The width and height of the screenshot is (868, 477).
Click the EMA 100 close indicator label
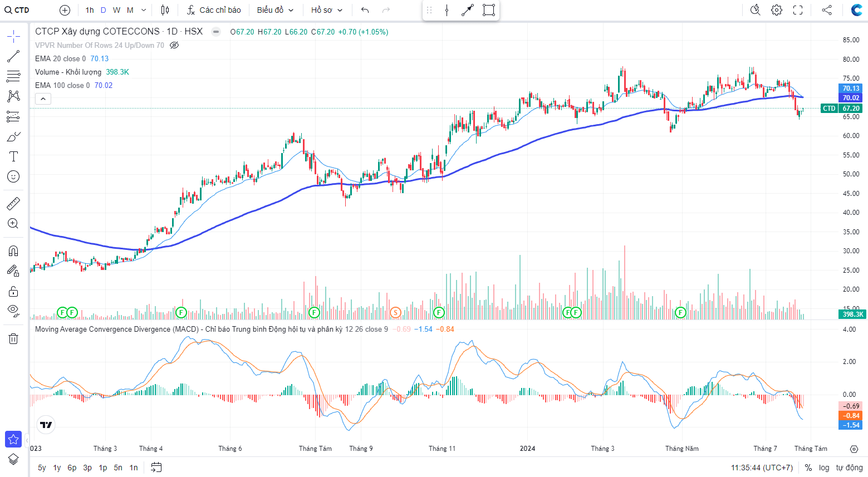click(62, 85)
